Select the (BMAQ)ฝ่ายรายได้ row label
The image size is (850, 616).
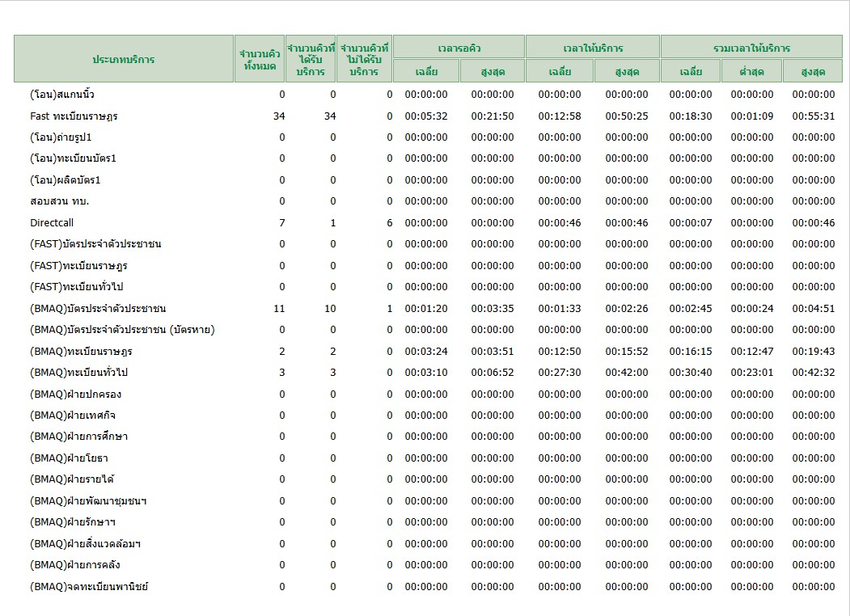point(72,479)
